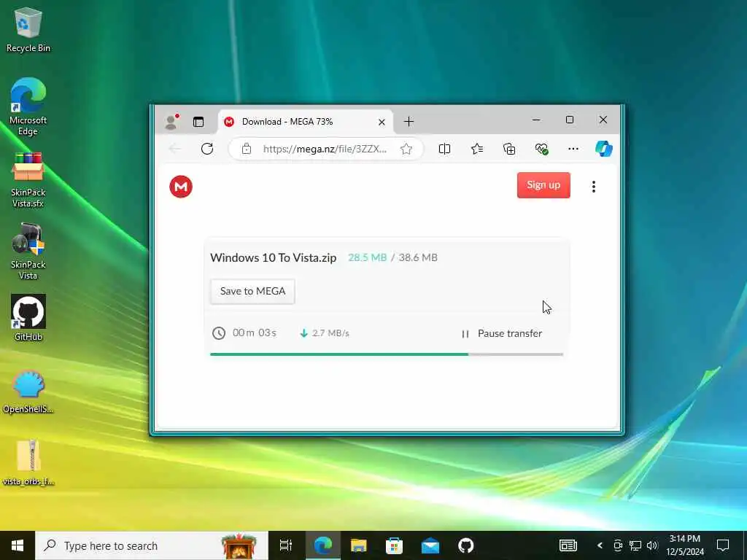
Task: Open the Edge tab actions menu icon
Action: coord(198,122)
